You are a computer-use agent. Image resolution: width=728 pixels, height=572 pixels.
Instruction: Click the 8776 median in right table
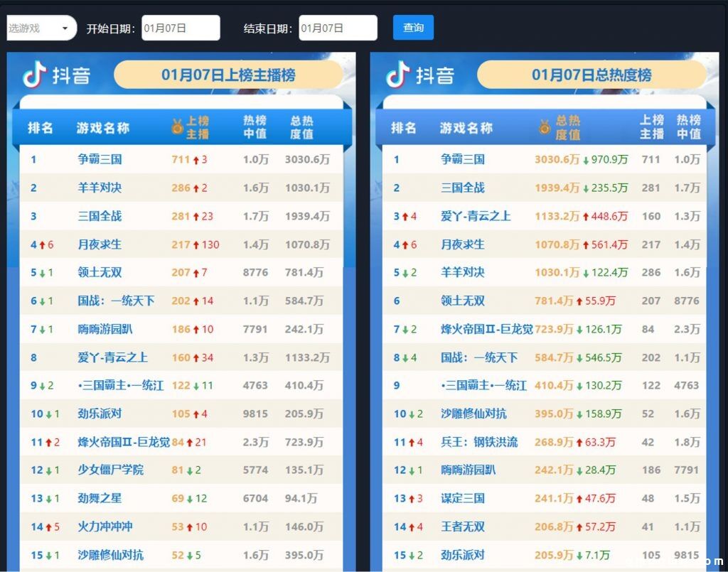(687, 301)
